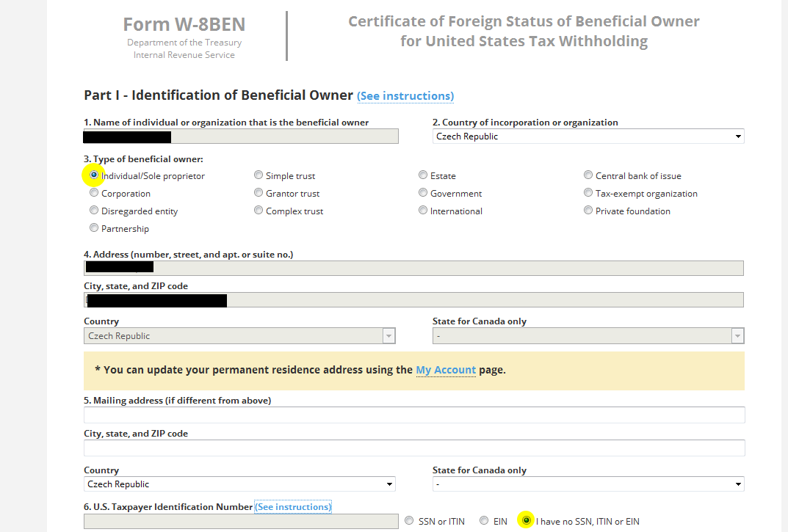Expand permanent address State for Canada dropdown
Viewport: 788px width, 532px height.
[588, 335]
